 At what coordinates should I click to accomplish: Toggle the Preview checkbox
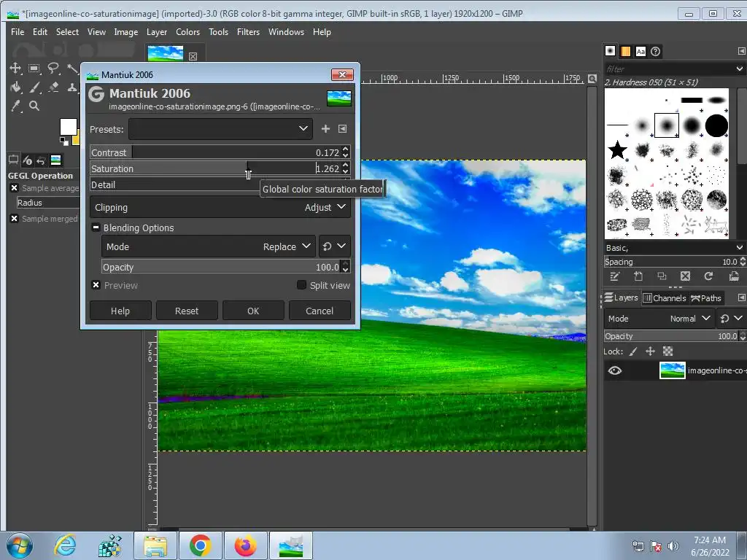click(96, 285)
